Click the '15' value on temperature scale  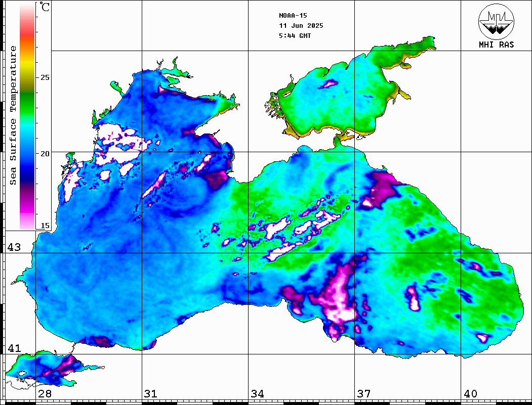click(x=45, y=226)
